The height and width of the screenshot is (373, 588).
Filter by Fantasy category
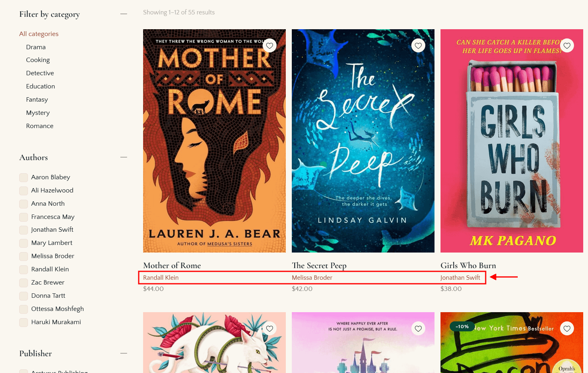37,100
